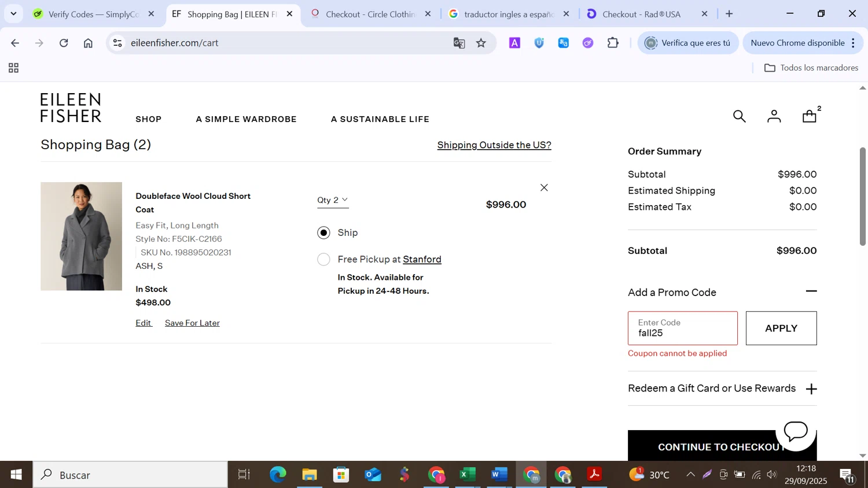Open the purple A extension

514,43
